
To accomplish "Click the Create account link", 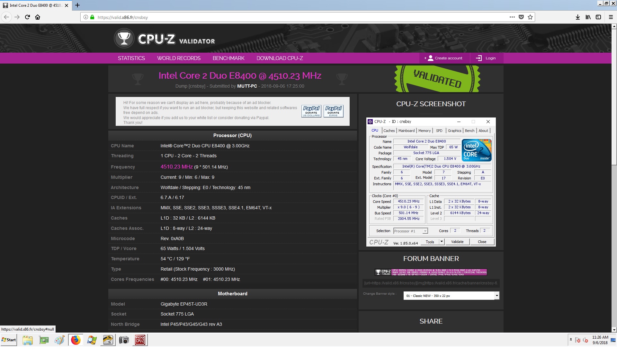I will 448,58.
